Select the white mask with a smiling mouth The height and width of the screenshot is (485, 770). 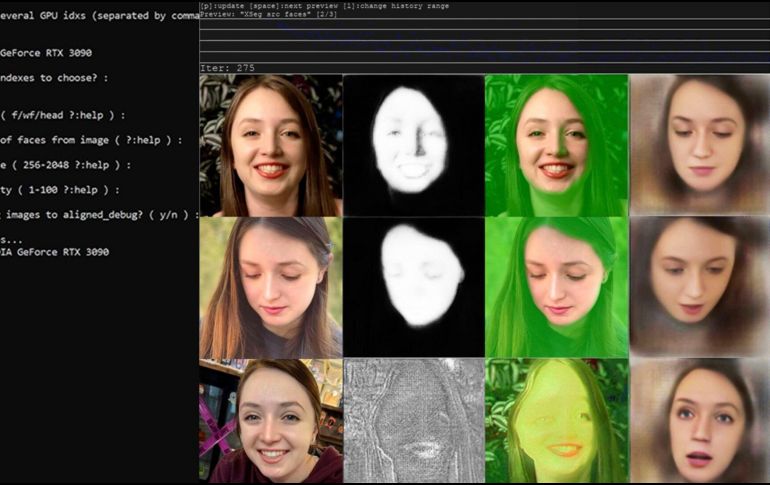(413, 145)
